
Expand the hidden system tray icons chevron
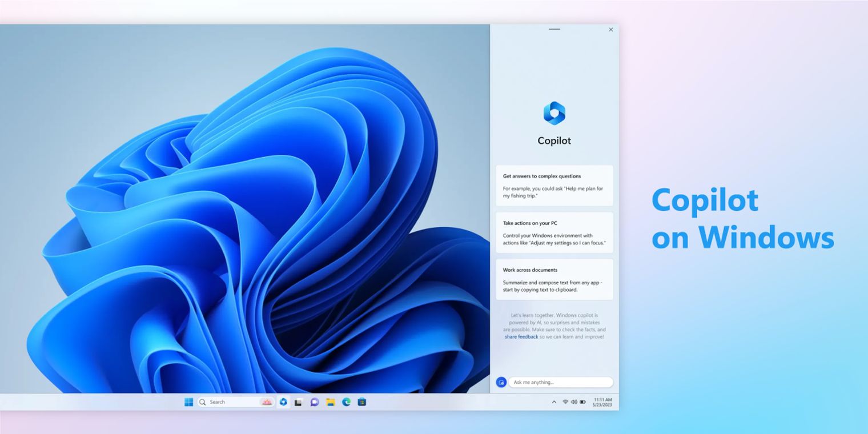click(x=553, y=402)
